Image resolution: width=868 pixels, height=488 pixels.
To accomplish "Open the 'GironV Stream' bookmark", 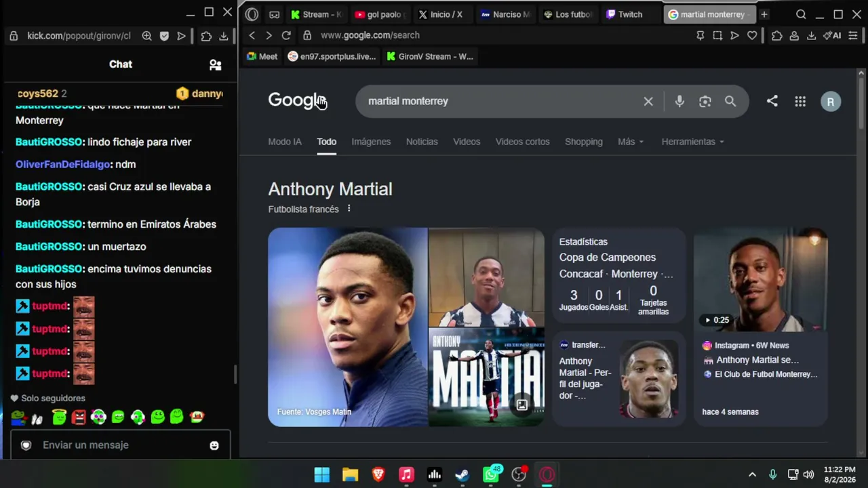I will (430, 56).
